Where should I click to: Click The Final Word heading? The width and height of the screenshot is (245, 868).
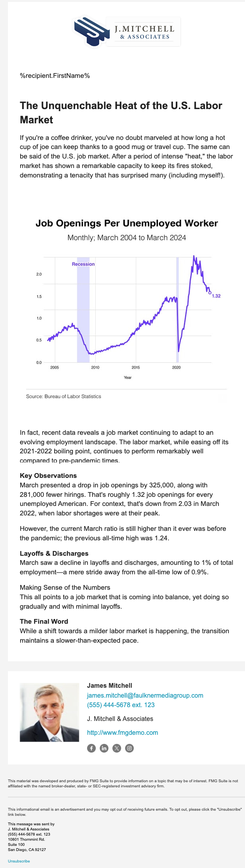pyautogui.click(x=44, y=621)
